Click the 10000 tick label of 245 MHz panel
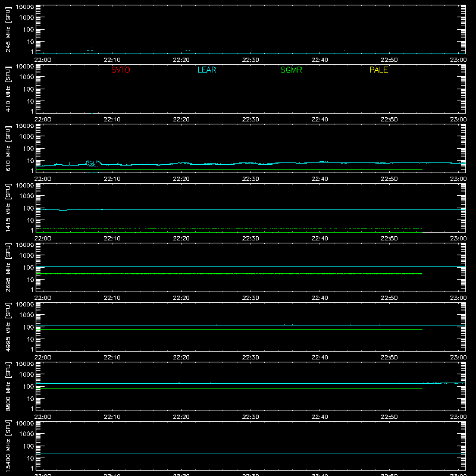Screen dimensions: 476x476 pos(25,7)
